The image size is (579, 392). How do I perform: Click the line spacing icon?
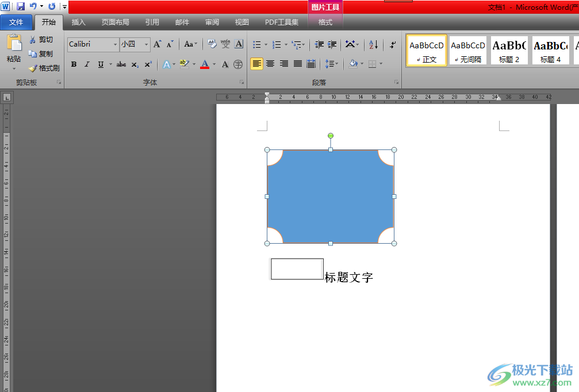pos(329,64)
